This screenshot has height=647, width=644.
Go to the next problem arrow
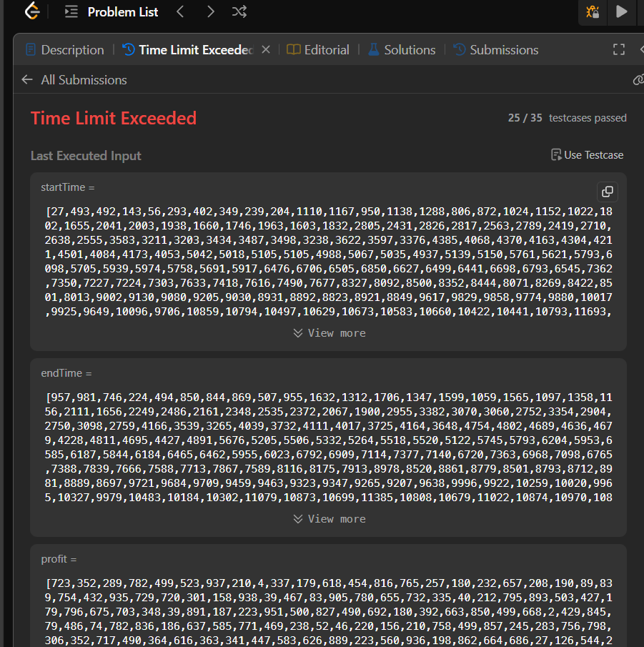click(210, 11)
